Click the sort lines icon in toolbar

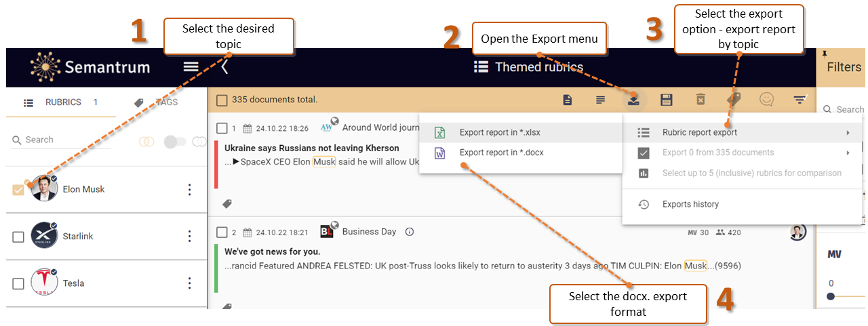(x=800, y=100)
